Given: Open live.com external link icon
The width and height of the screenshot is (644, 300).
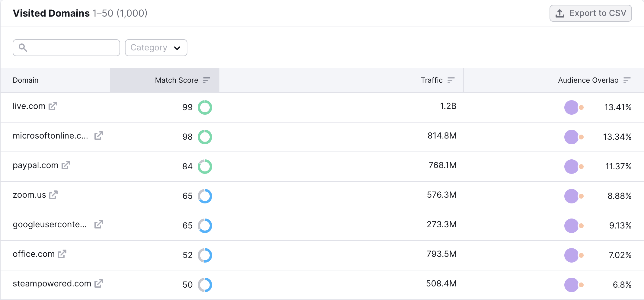Looking at the screenshot, I should click(53, 106).
